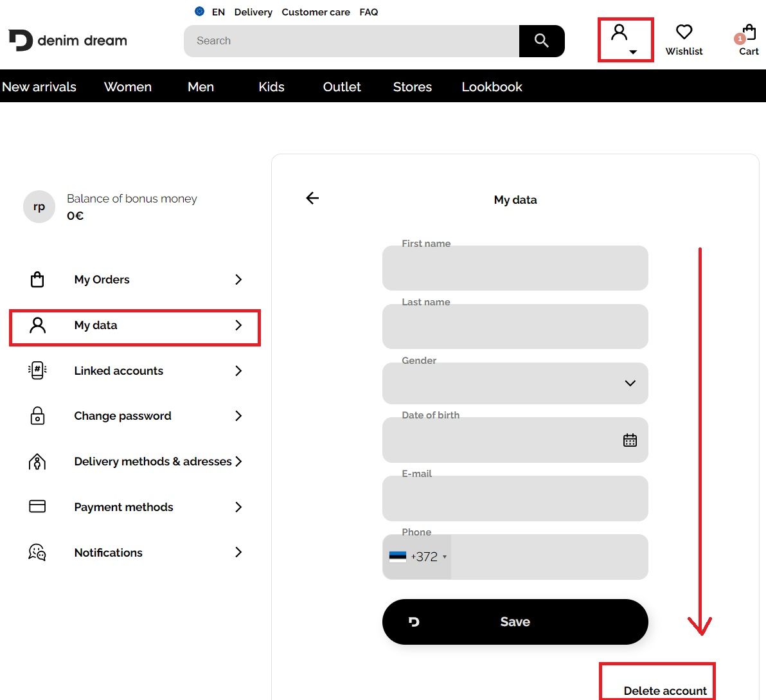This screenshot has height=700, width=766.
Task: Click the Delete account link
Action: [x=664, y=691]
